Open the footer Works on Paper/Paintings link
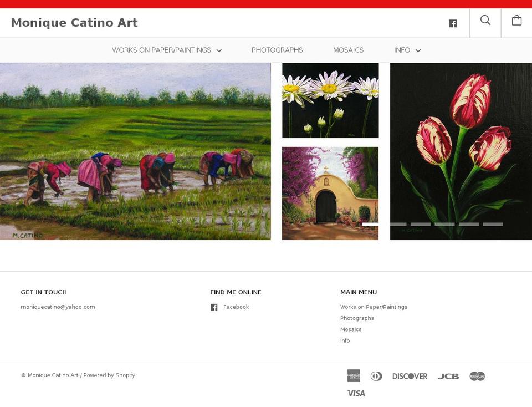The width and height of the screenshot is (532, 407). pos(374,307)
